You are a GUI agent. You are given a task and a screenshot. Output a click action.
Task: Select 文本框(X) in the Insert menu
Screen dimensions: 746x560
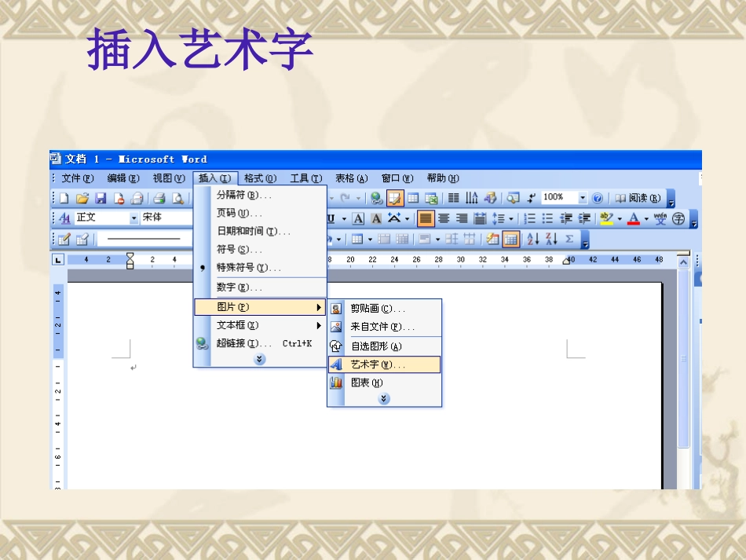click(260, 325)
